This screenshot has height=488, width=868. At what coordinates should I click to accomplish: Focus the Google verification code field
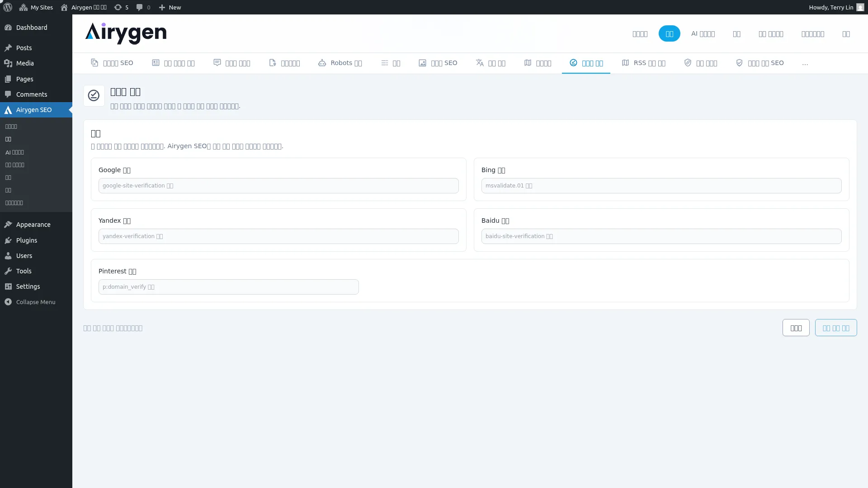[278, 186]
